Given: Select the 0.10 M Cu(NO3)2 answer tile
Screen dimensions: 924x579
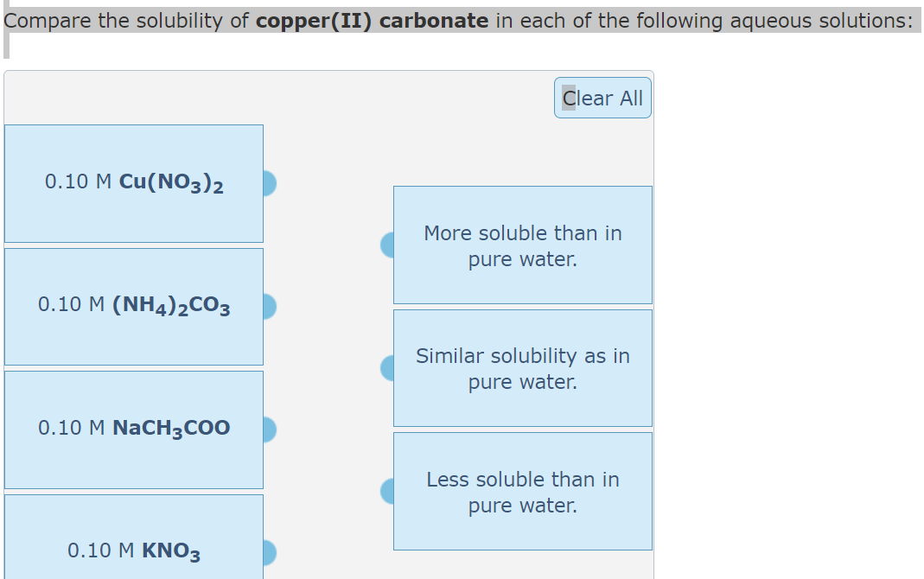Looking at the screenshot, I should pyautogui.click(x=134, y=183).
